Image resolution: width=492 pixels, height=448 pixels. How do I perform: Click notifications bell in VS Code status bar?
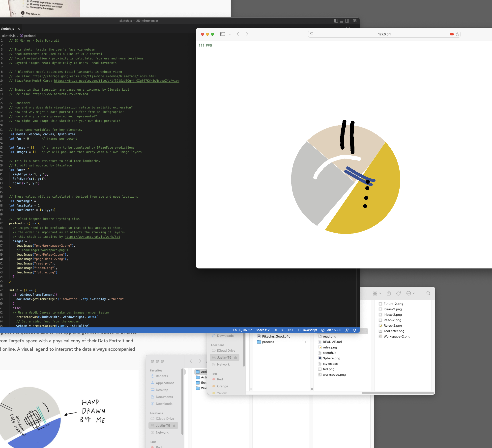click(x=354, y=330)
